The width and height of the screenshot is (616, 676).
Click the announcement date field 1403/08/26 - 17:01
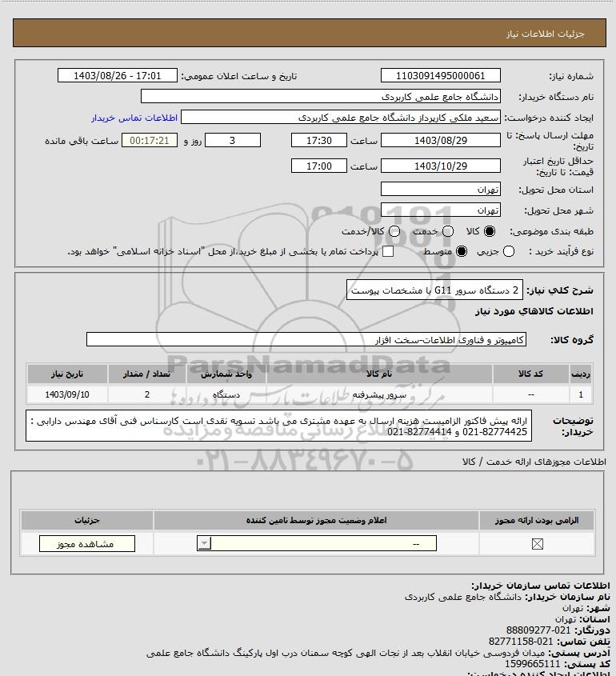[x=118, y=75]
